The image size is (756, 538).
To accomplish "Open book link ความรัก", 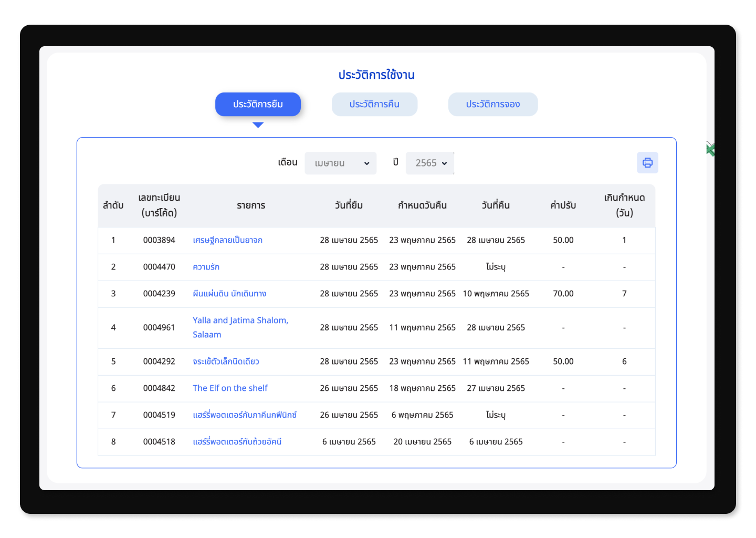I will click(206, 267).
